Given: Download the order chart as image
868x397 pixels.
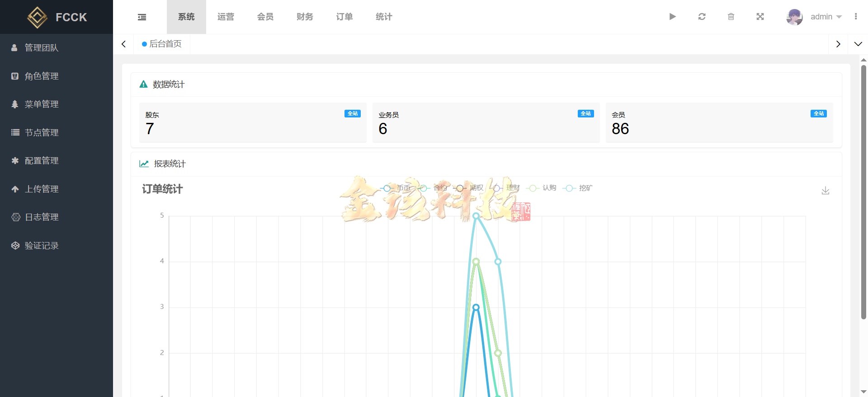Looking at the screenshot, I should (x=826, y=191).
